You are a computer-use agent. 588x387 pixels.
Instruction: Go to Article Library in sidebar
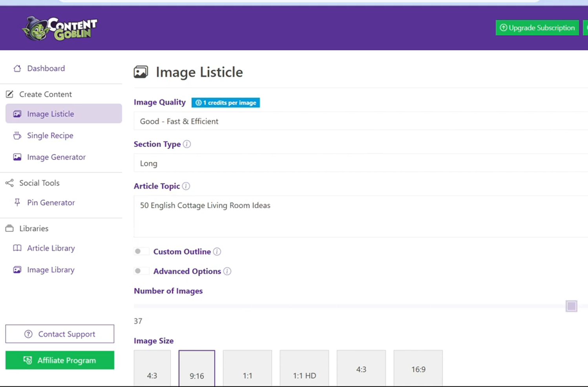pos(51,248)
